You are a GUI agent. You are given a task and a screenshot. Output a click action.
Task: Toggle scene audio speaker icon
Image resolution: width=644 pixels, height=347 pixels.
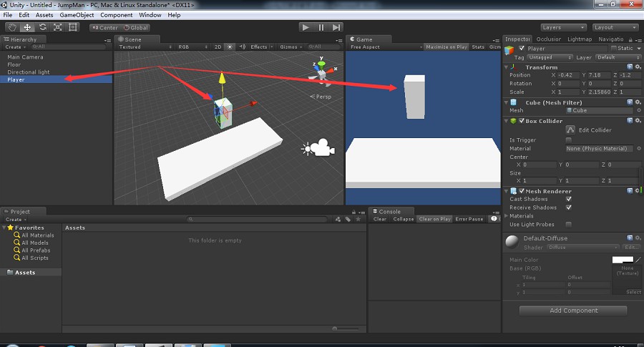coord(243,47)
